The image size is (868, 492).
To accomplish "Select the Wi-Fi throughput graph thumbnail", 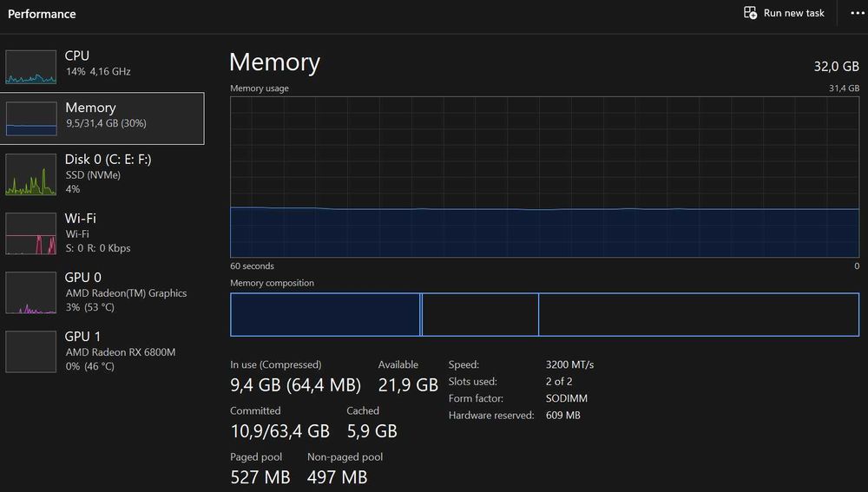I will tap(31, 233).
